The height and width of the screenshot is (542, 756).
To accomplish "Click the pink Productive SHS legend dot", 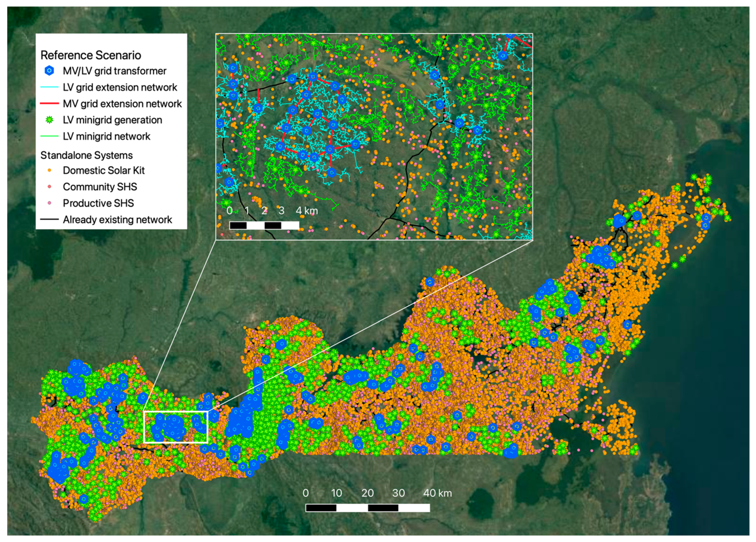I will pyautogui.click(x=49, y=203).
